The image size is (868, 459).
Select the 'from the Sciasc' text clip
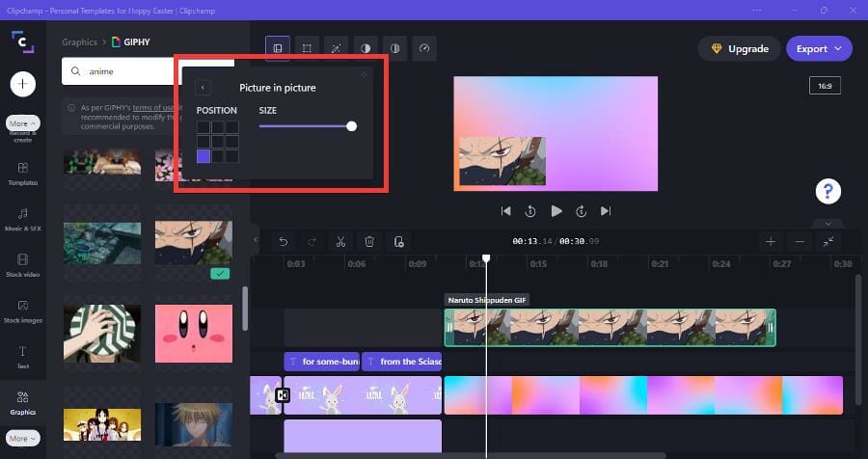pos(402,362)
